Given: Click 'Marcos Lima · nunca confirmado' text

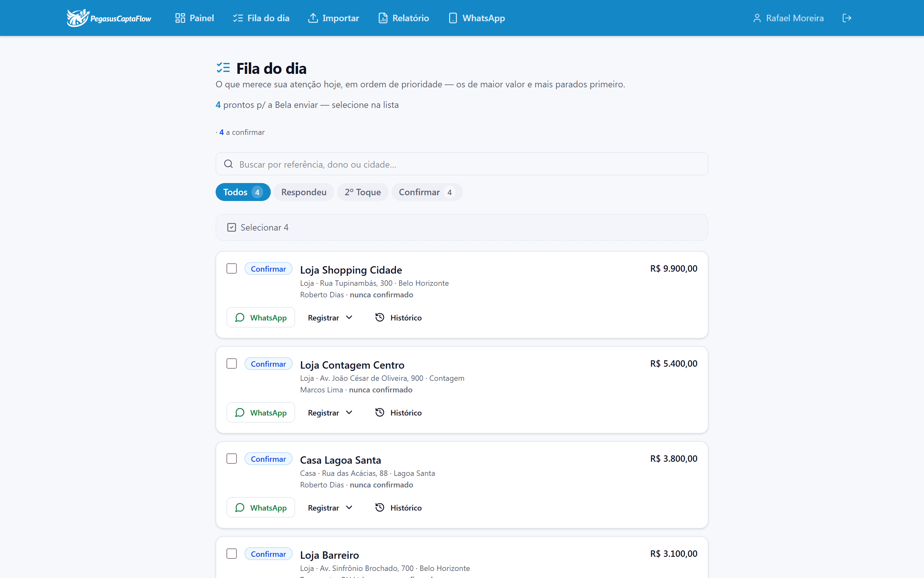Looking at the screenshot, I should click(x=356, y=390).
